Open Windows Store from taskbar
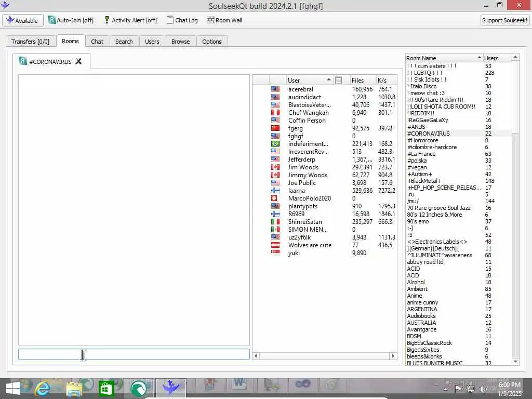Image resolution: width=532 pixels, height=399 pixels. [106, 388]
